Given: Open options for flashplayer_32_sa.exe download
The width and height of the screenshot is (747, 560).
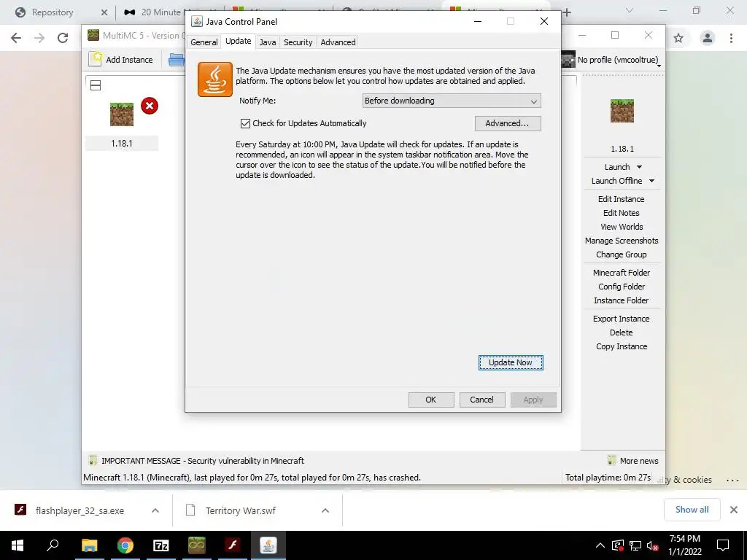Looking at the screenshot, I should [x=155, y=510].
